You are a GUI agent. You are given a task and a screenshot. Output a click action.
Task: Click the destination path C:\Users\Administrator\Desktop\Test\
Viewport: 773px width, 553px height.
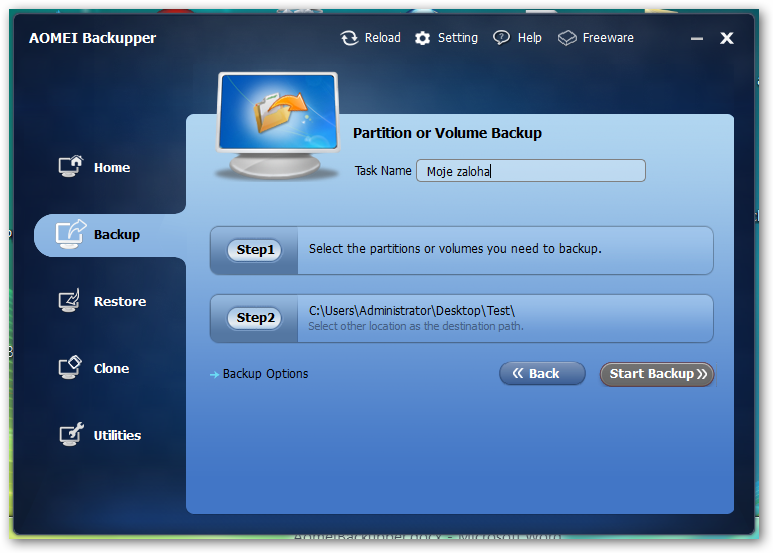click(x=412, y=311)
